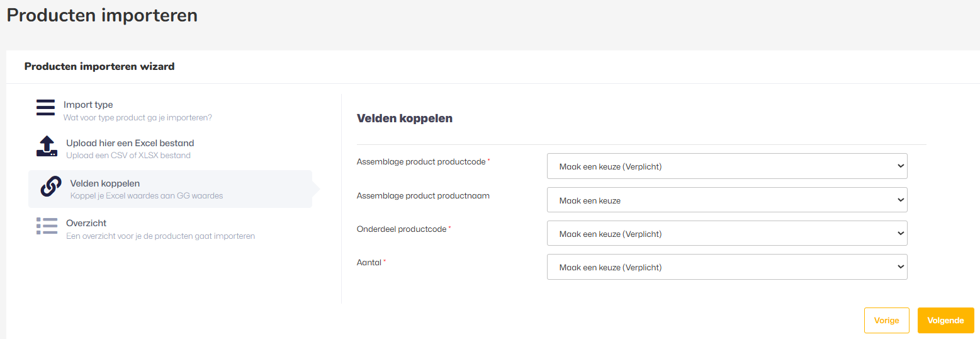Click the 'Aantal' field label

click(x=369, y=262)
